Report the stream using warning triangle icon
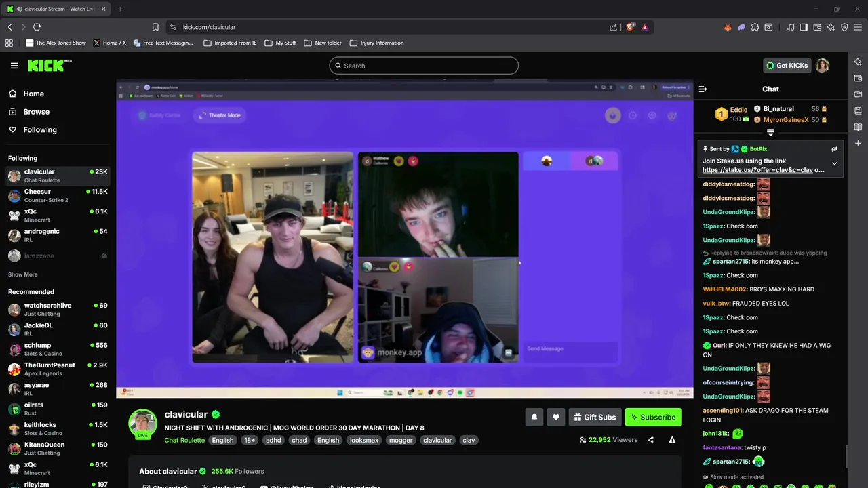The width and height of the screenshot is (868, 488). point(672,440)
